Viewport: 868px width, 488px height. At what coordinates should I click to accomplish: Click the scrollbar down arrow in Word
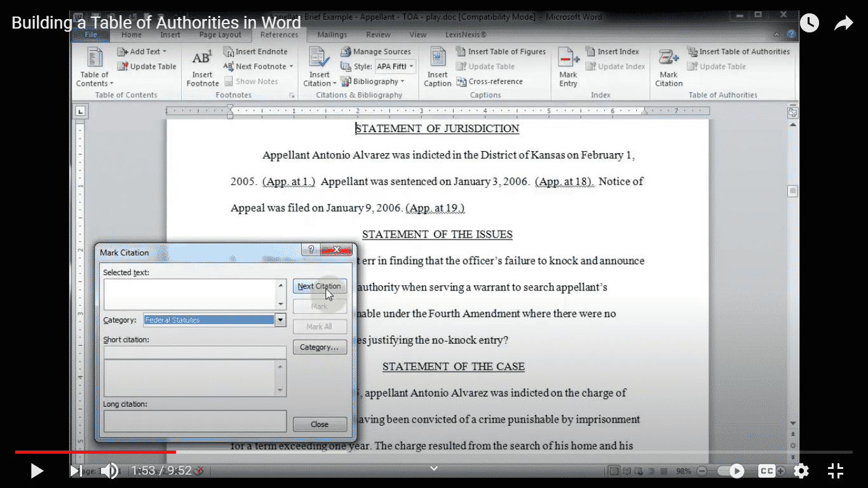tap(792, 423)
